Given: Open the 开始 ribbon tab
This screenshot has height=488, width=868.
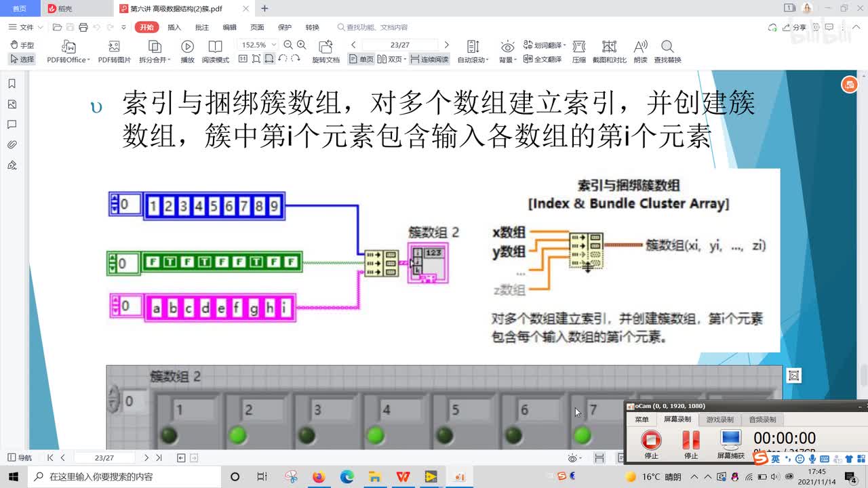Looking at the screenshot, I should 146,27.
